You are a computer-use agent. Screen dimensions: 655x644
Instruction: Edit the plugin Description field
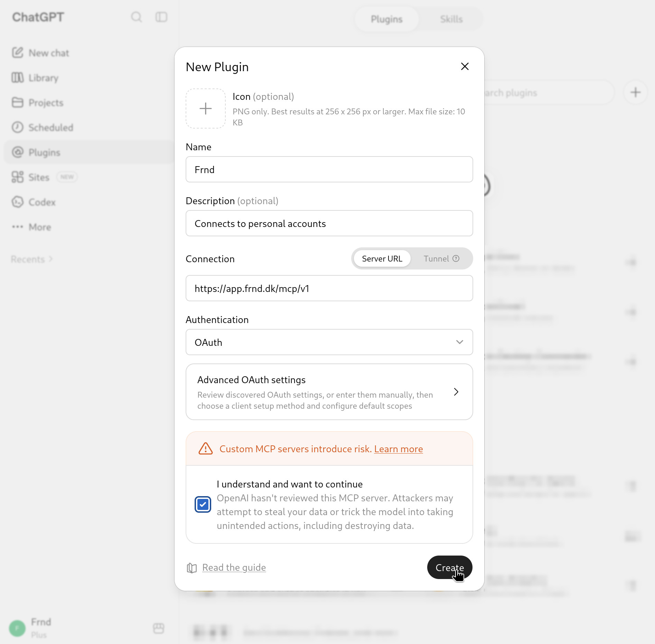[329, 223]
